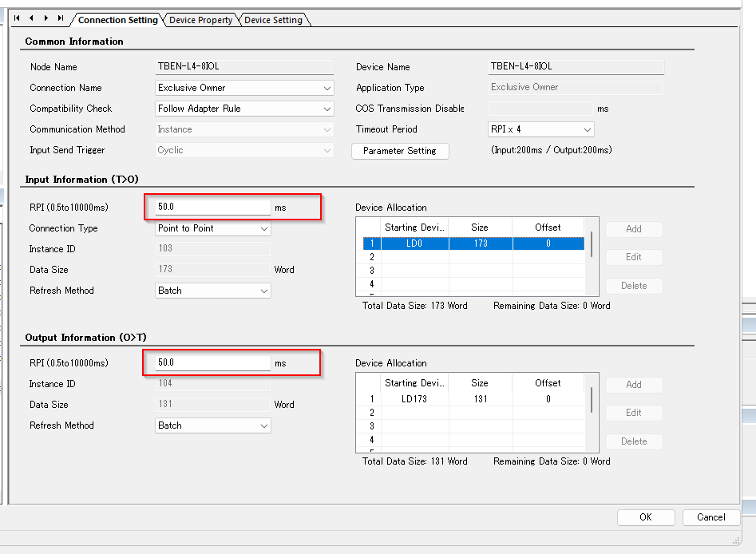Click the Offset header in the output table
Screen dimensions: 756x554
coord(548,383)
